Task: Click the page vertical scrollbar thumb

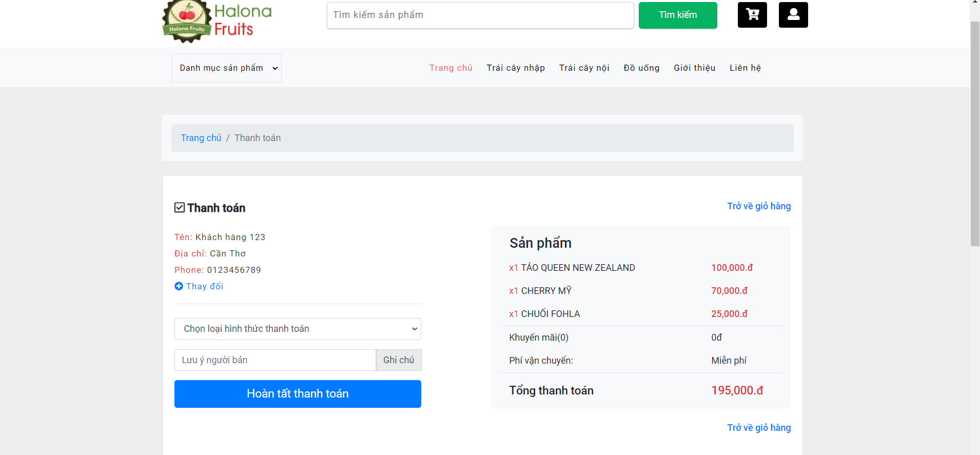Action: 975,134
